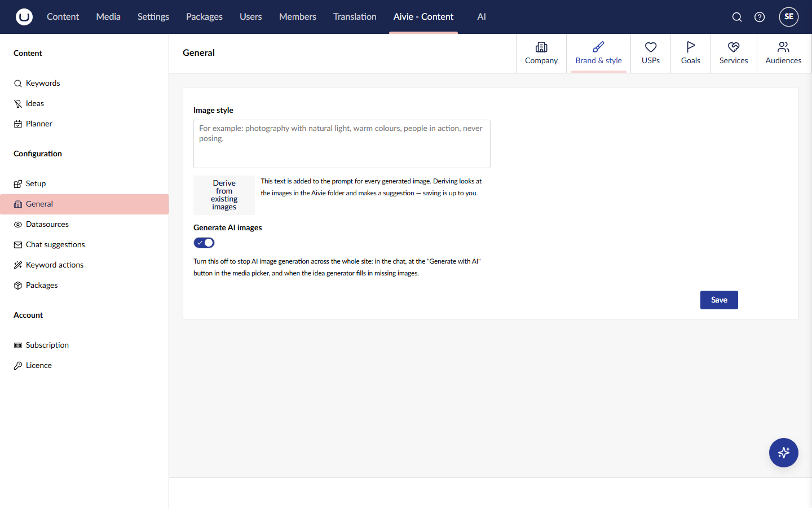Image resolution: width=812 pixels, height=508 pixels.
Task: Select the Brand & style tab
Action: pyautogui.click(x=599, y=53)
